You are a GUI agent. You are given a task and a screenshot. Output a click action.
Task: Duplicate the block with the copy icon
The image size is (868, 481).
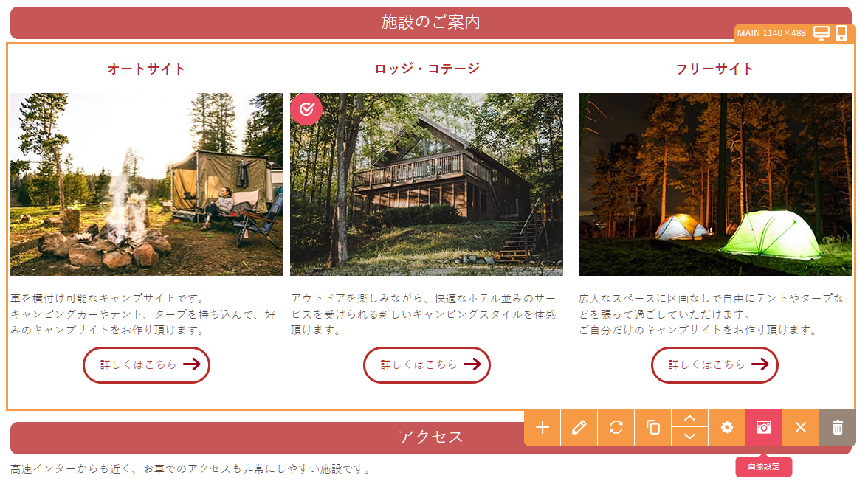pos(653,427)
